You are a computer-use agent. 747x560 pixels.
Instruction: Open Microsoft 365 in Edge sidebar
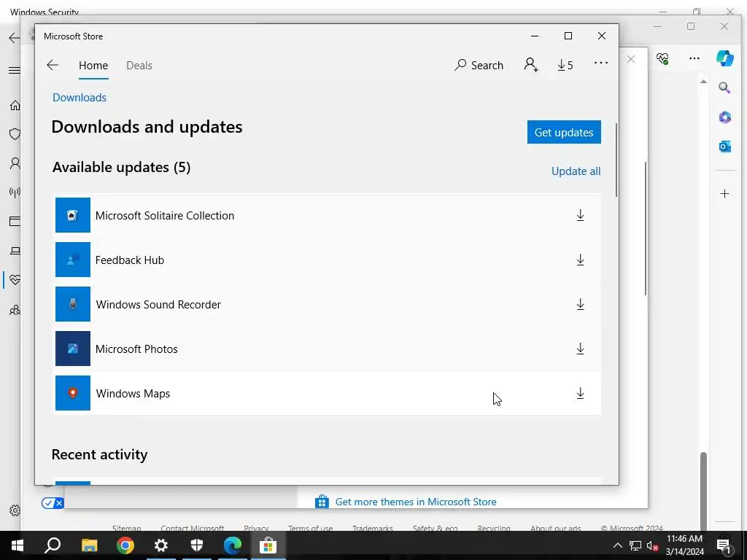[724, 117]
